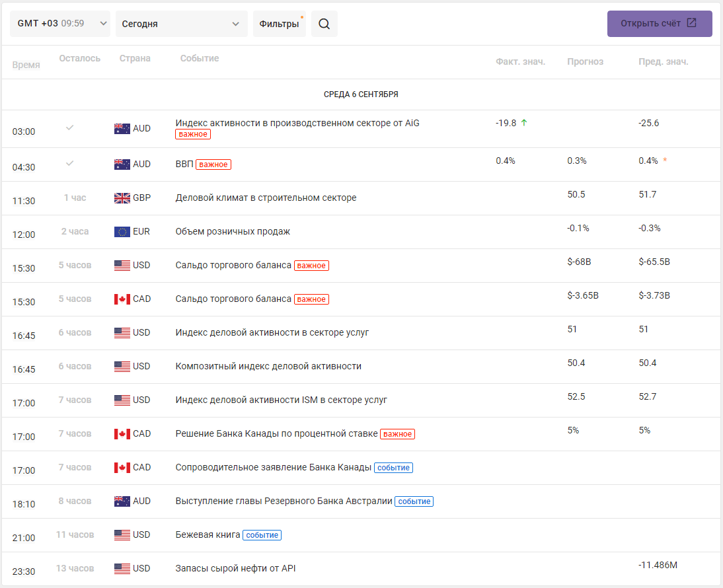
Task: Click the actual value -19.8
Action: 506,123
